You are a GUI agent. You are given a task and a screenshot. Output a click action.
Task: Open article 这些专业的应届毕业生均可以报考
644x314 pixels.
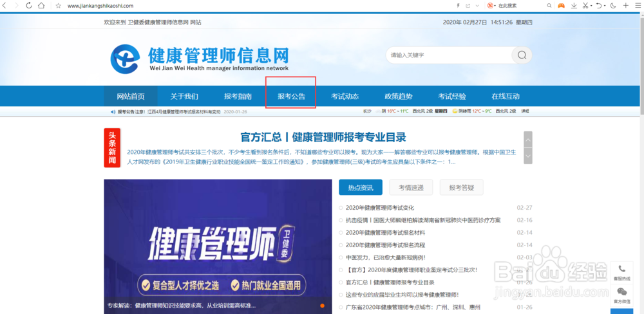(x=402, y=295)
